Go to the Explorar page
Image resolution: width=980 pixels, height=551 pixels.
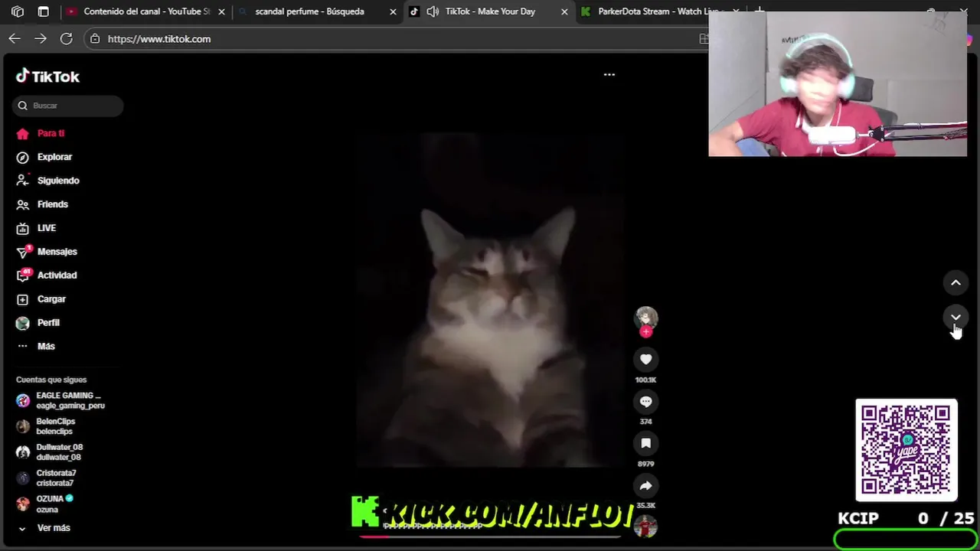[x=54, y=157]
